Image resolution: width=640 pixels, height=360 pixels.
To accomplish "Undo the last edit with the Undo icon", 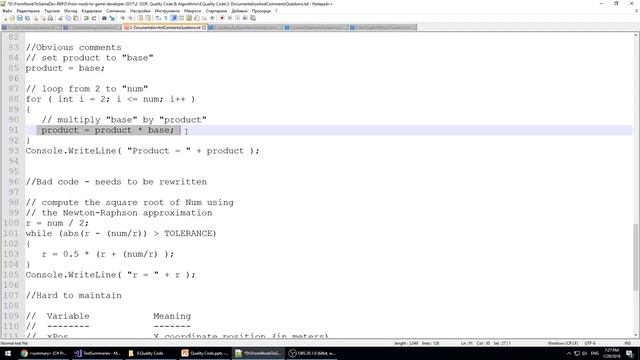I will coord(86,18).
